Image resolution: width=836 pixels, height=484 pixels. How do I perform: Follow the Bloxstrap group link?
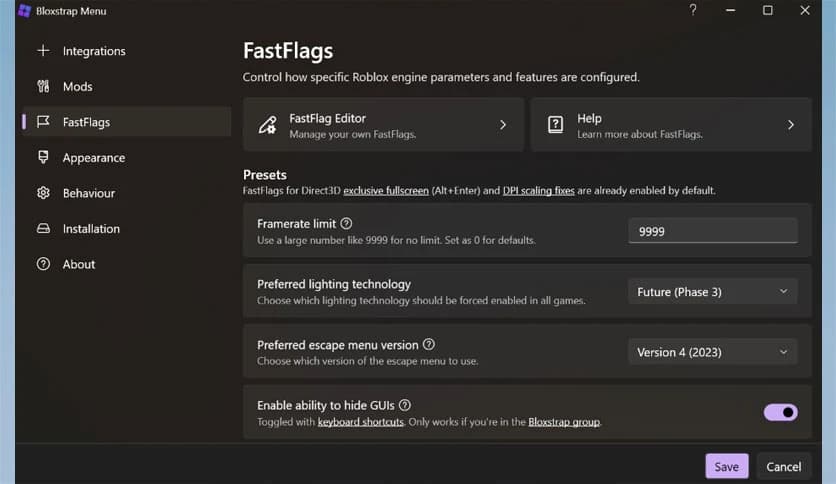pyautogui.click(x=563, y=423)
